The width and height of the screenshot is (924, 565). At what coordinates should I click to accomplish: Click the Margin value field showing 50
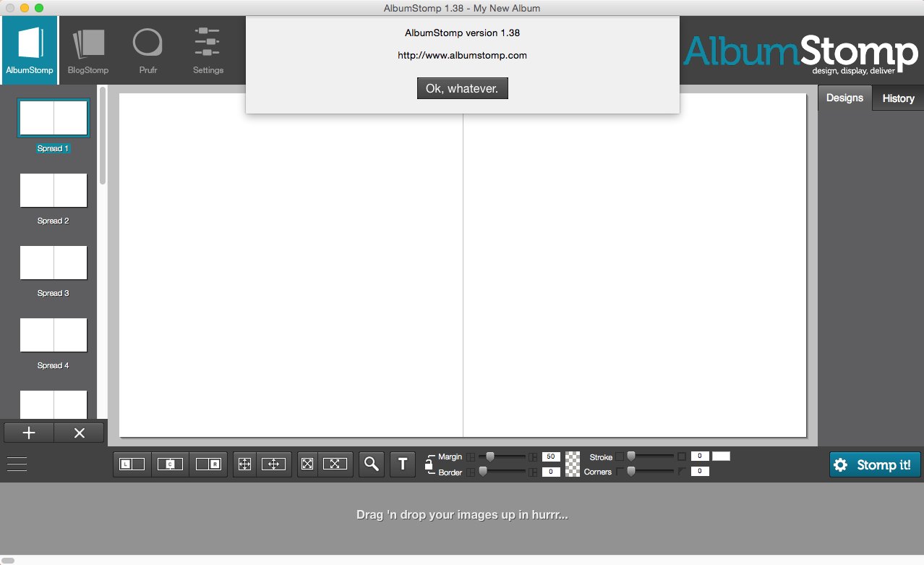coord(552,456)
